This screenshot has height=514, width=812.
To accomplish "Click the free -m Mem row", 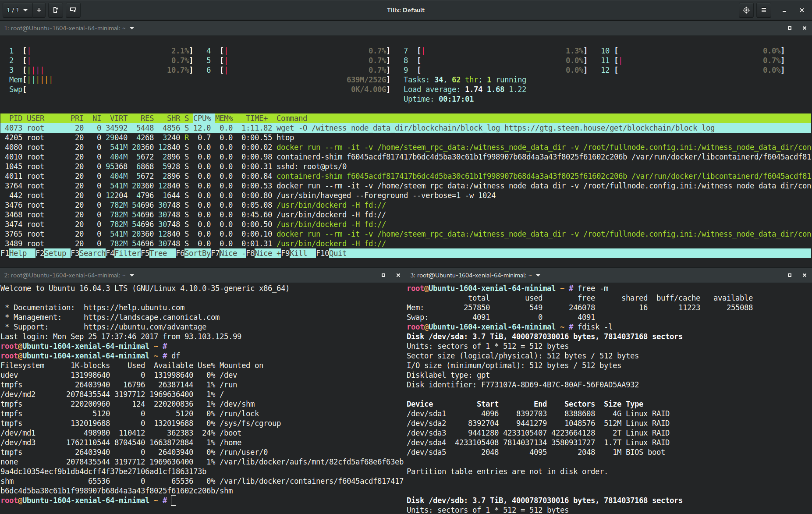I will pyautogui.click(x=580, y=308).
